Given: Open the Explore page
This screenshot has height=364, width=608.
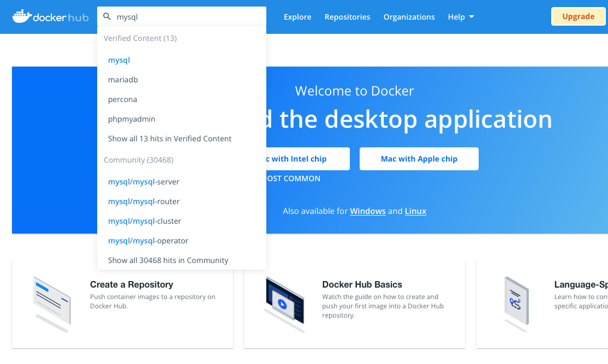Looking at the screenshot, I should 297,17.
